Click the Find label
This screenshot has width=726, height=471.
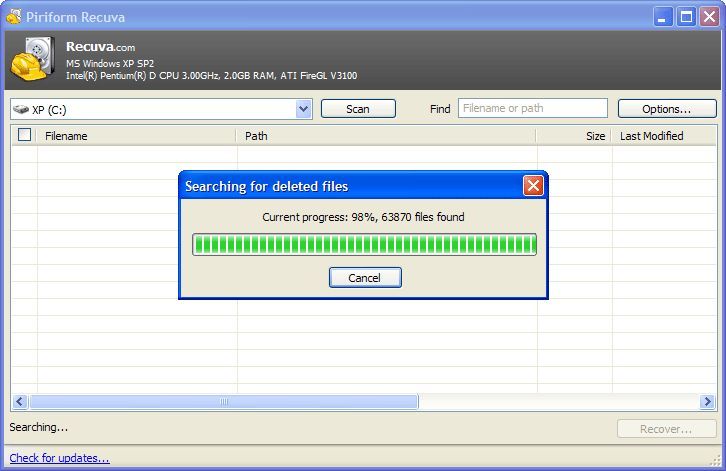(440, 109)
